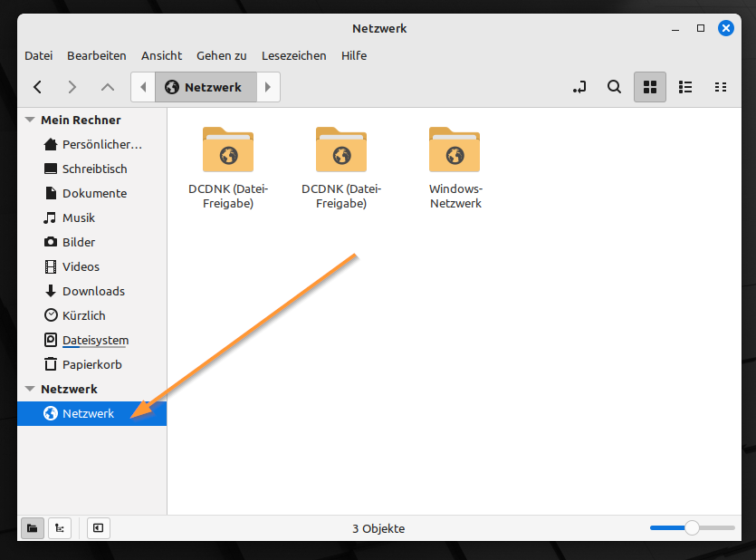Switch to list view
This screenshot has height=560, width=756.
685,87
